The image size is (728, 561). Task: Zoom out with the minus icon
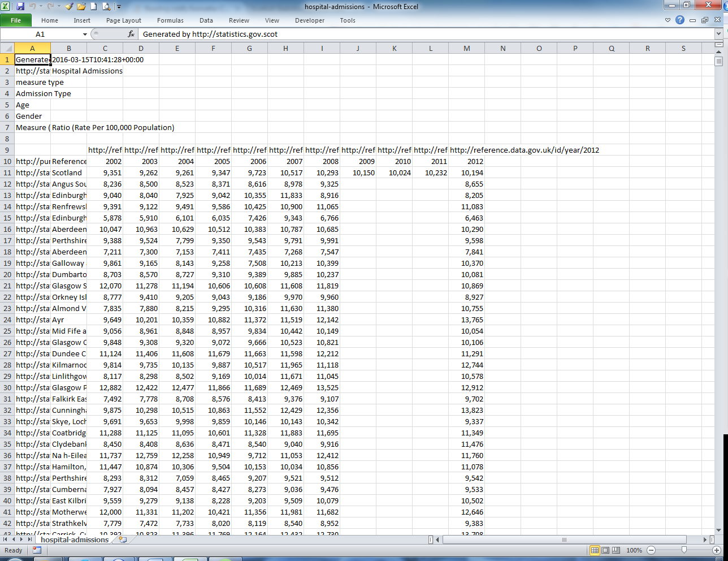(x=651, y=550)
